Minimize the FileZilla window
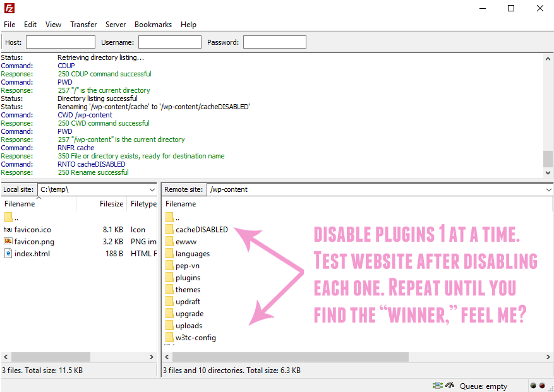The width and height of the screenshot is (554, 392). pos(483,8)
